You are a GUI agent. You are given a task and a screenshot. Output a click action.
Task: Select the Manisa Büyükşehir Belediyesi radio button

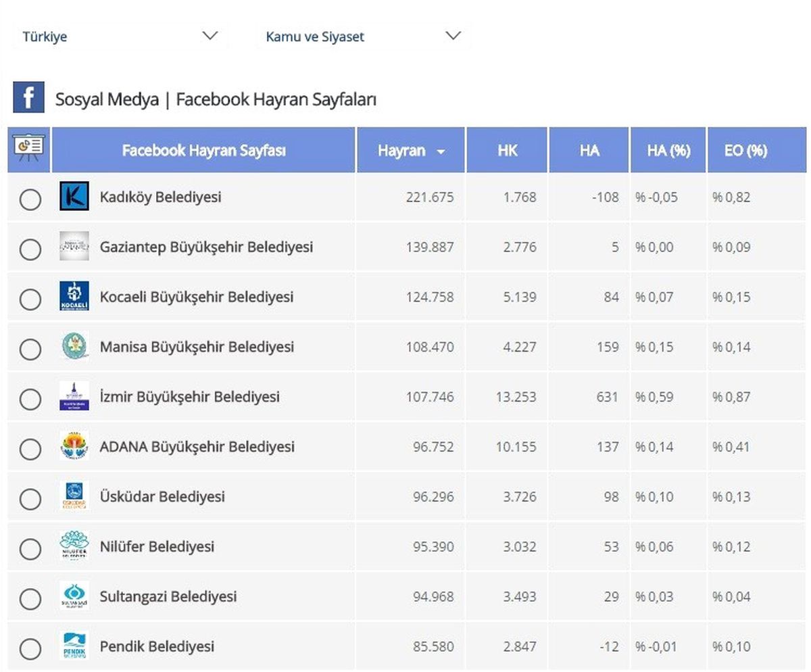pyautogui.click(x=30, y=349)
